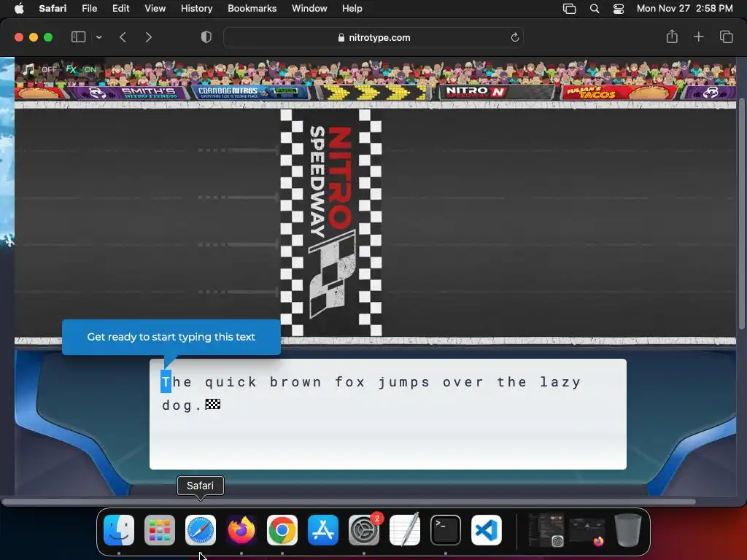
Task: Open the Help menu
Action: tap(352, 8)
